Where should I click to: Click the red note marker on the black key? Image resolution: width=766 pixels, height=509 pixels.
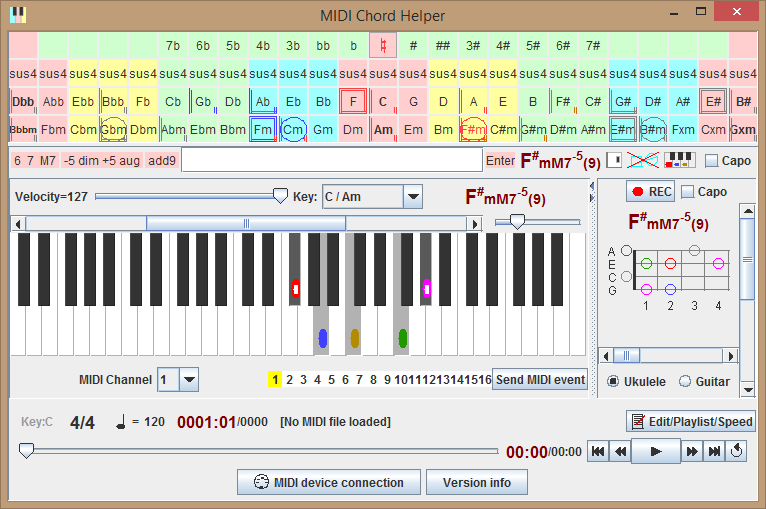pos(295,289)
